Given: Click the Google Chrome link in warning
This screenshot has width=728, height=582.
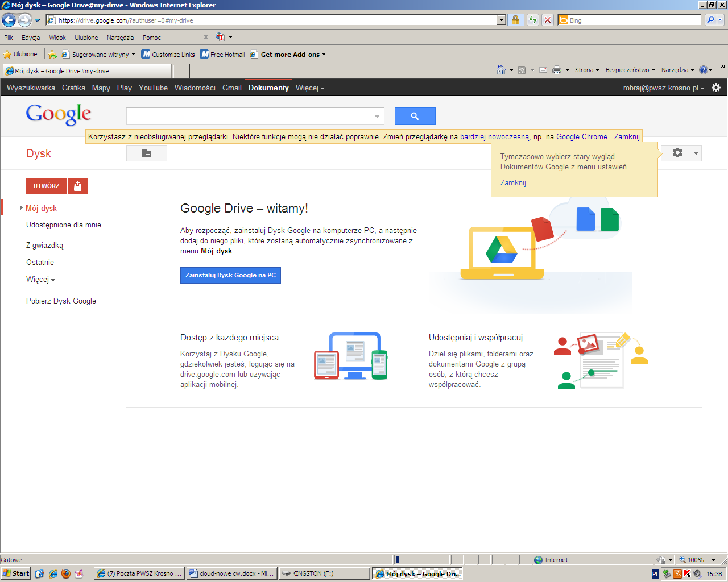Looking at the screenshot, I should pos(581,136).
